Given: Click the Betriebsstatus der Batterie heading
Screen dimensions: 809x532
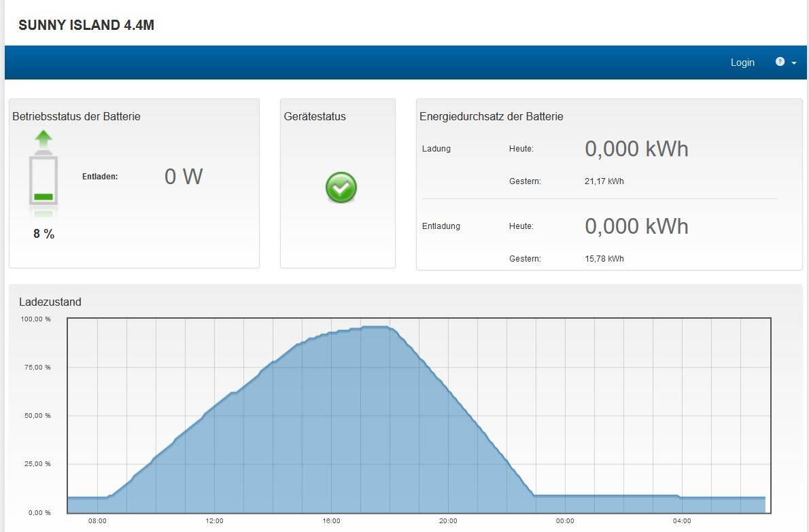Looking at the screenshot, I should pyautogui.click(x=76, y=116).
